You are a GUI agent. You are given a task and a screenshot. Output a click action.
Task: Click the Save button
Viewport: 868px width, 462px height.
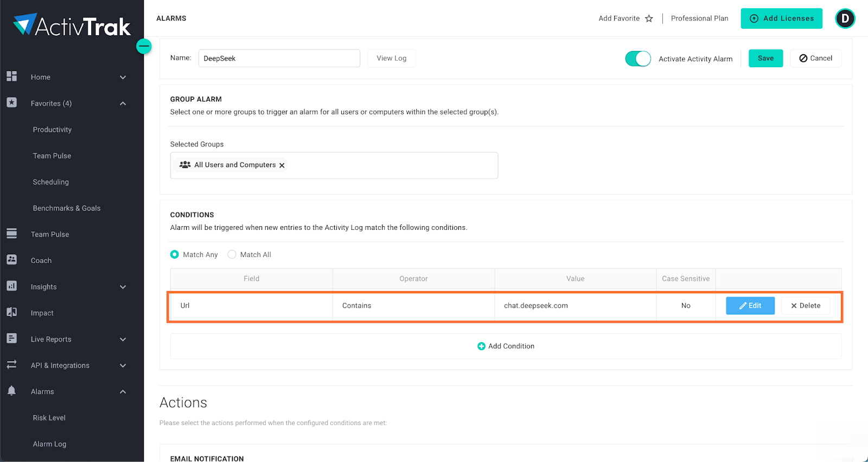click(x=765, y=58)
